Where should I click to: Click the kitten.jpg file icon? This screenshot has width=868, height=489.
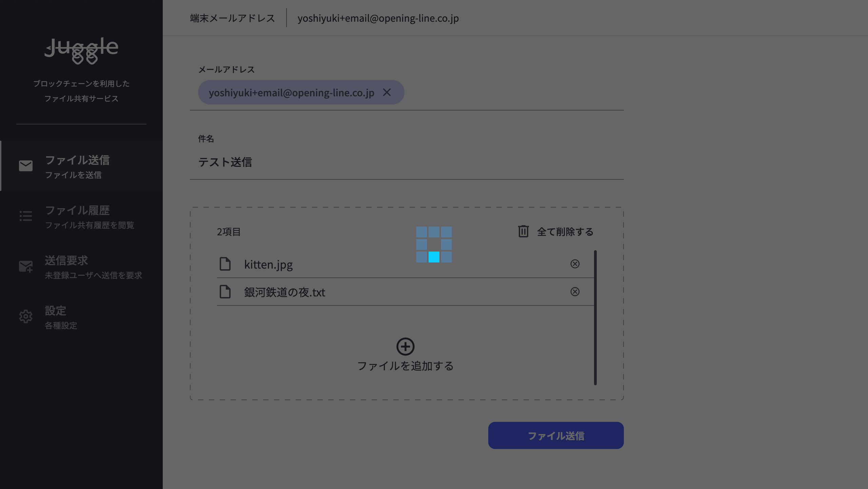[225, 264]
